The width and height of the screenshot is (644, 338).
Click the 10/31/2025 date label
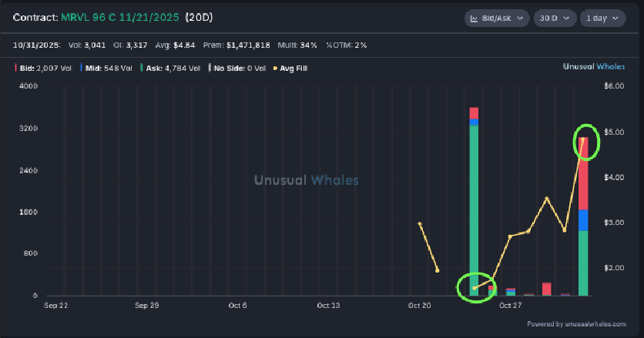[x=36, y=45]
